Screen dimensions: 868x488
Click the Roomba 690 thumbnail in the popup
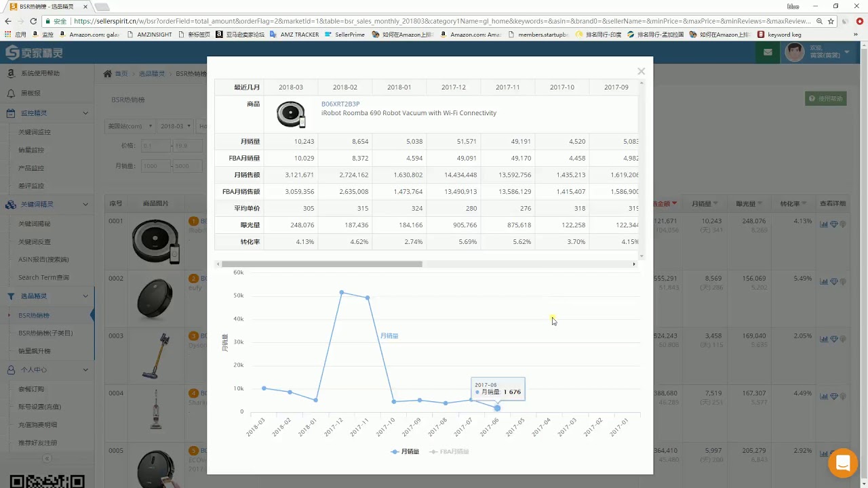click(291, 114)
